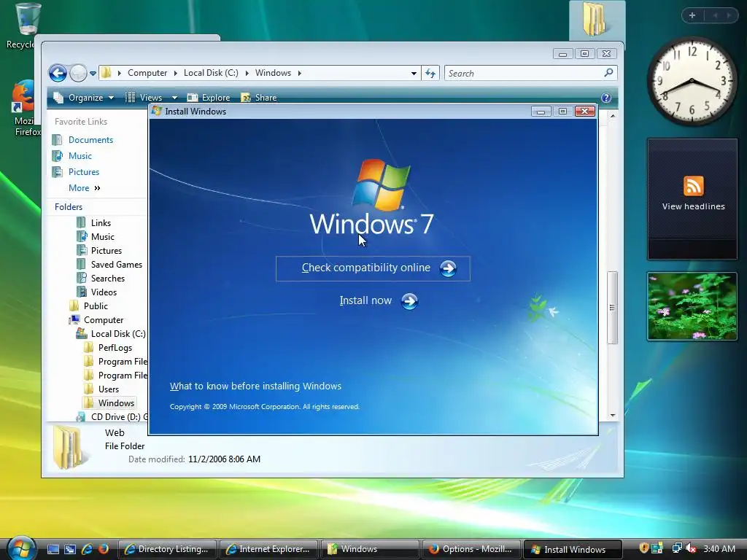Click the taskbar clock 3:40 AM
Viewport: 747px width, 560px height.
tap(719, 548)
